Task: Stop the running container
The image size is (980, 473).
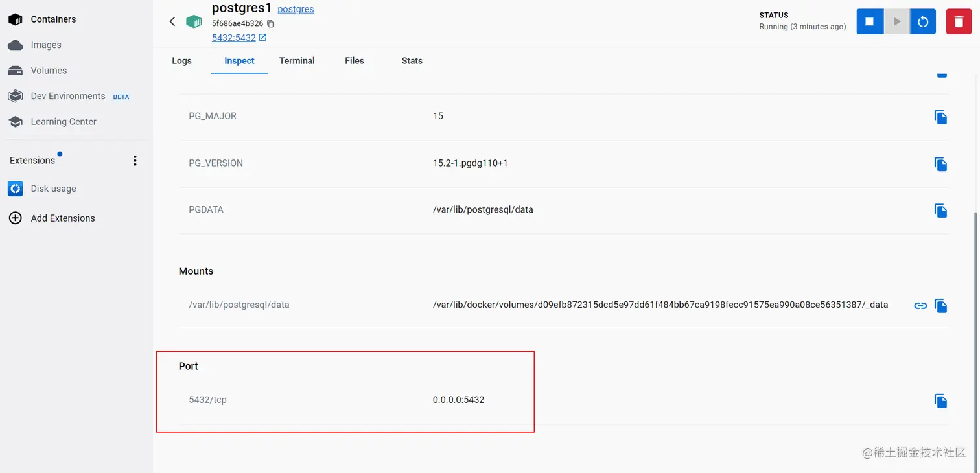Action: coord(870,21)
